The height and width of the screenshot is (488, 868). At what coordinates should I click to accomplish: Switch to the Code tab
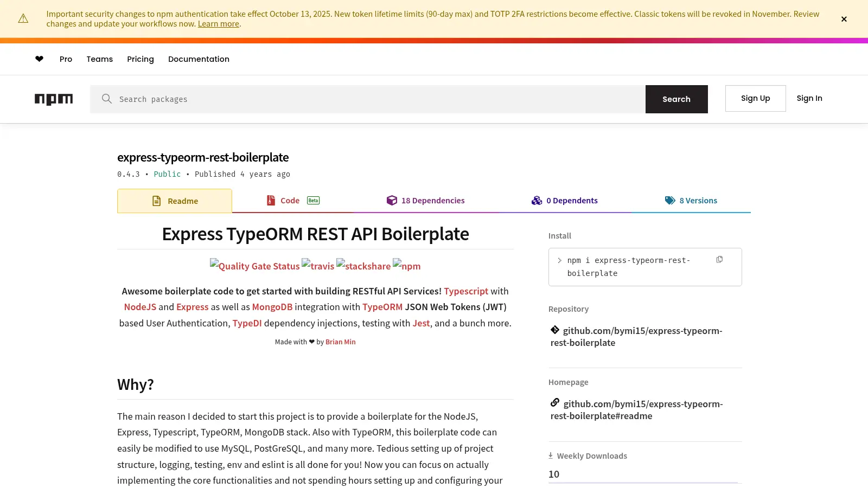click(x=293, y=201)
